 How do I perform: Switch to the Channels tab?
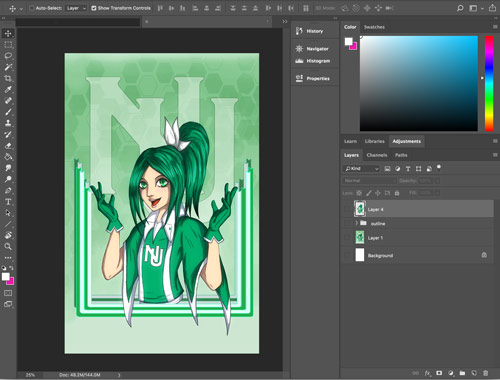pyautogui.click(x=377, y=155)
